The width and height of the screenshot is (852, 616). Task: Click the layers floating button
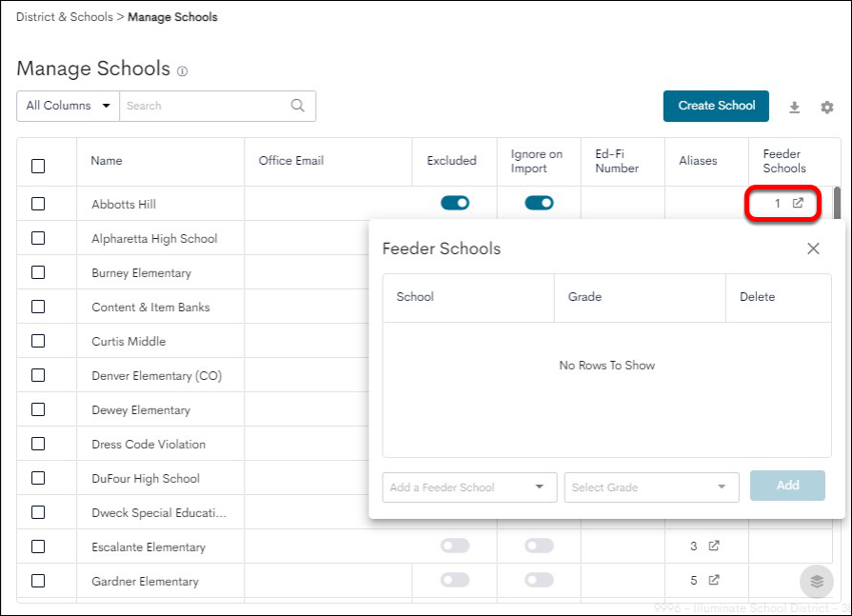click(x=816, y=581)
